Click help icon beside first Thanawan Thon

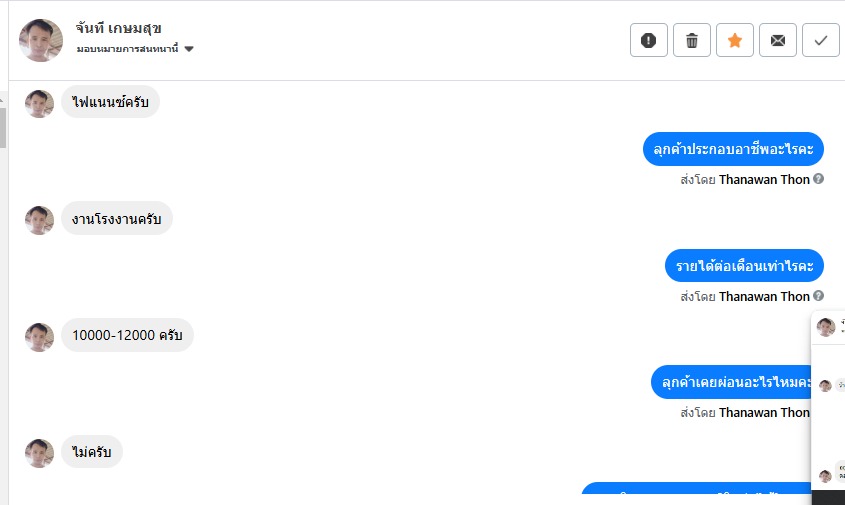coord(819,179)
